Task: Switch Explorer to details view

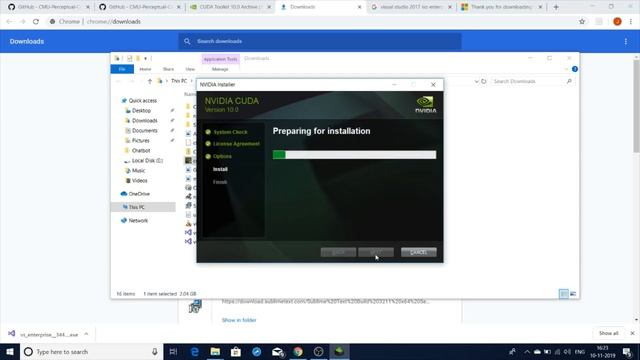Action: point(564,294)
